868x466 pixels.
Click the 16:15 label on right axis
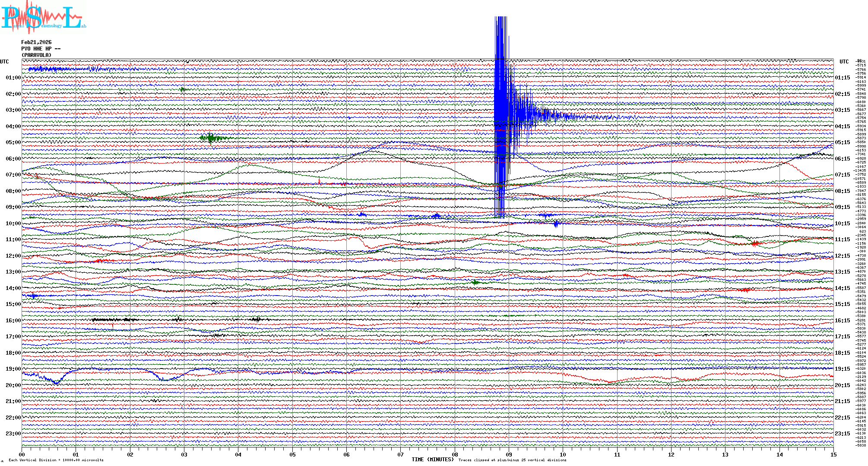click(x=842, y=321)
